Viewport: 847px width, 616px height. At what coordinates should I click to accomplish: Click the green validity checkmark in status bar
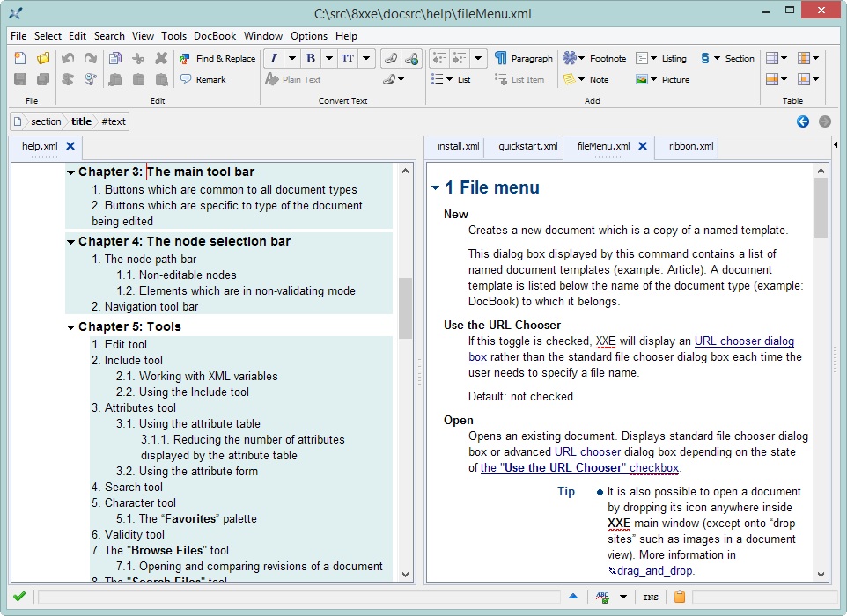pos(19,597)
